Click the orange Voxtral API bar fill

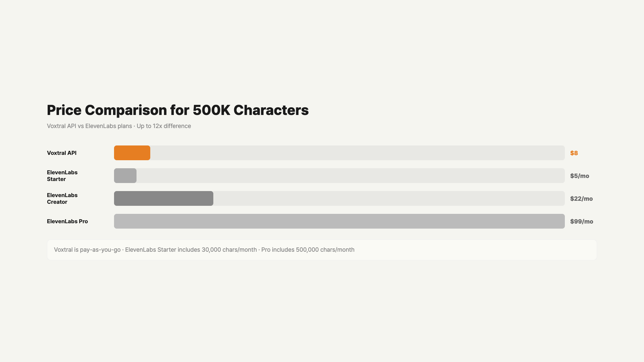click(x=132, y=153)
